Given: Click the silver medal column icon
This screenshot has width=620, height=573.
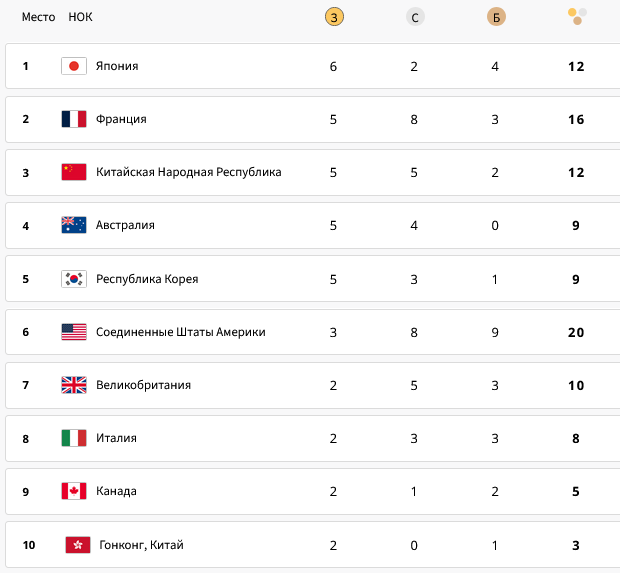Looking at the screenshot, I should 414,17.
